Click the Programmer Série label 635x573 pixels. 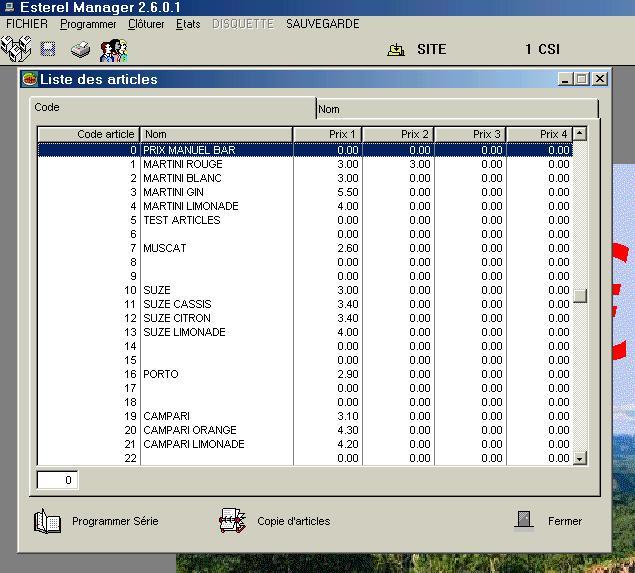pos(115,521)
